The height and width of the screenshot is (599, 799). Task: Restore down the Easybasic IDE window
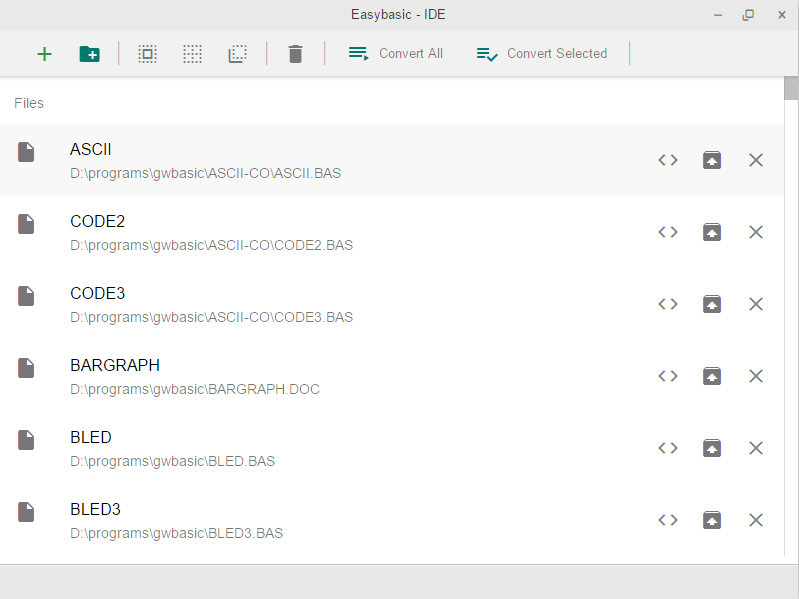[x=748, y=15]
